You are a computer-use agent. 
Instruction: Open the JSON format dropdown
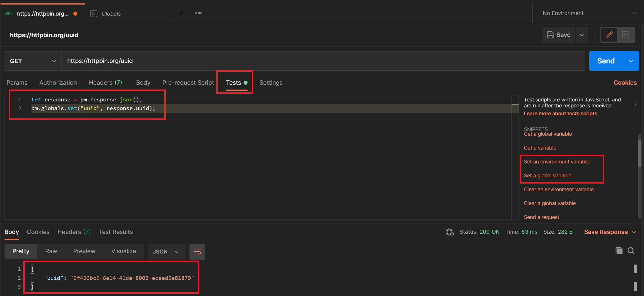(x=166, y=252)
